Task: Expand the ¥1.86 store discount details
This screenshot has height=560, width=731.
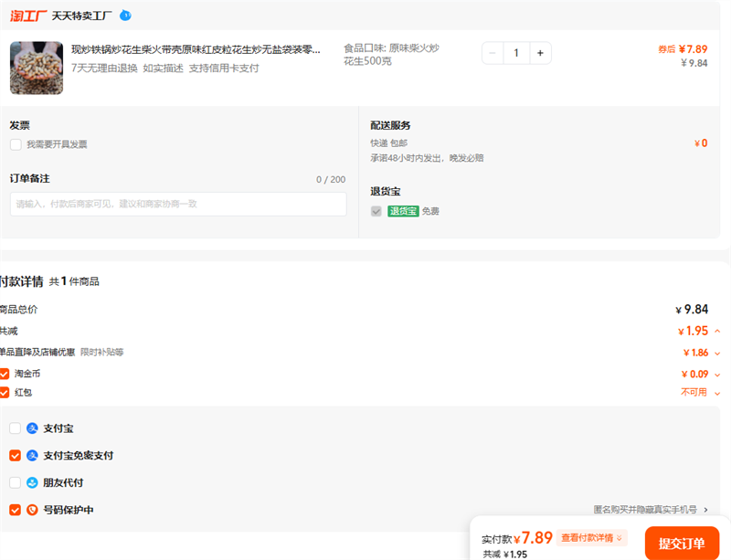Action: point(717,353)
